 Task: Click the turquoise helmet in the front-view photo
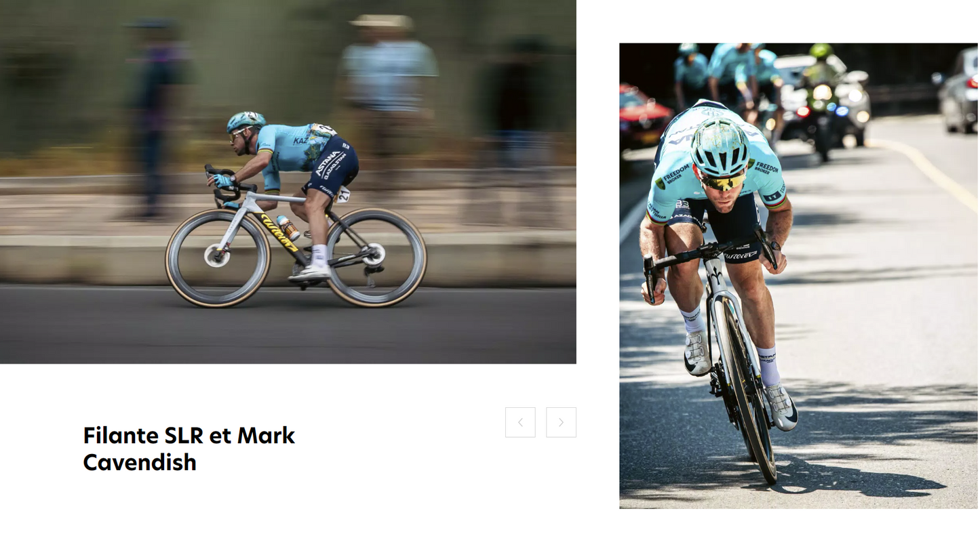click(x=720, y=146)
